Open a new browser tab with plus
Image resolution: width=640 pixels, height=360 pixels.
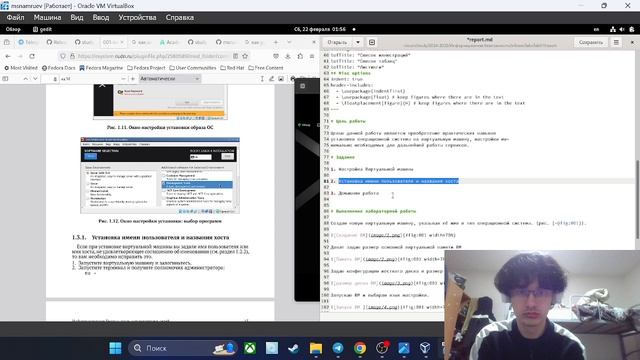pyautogui.click(x=276, y=42)
